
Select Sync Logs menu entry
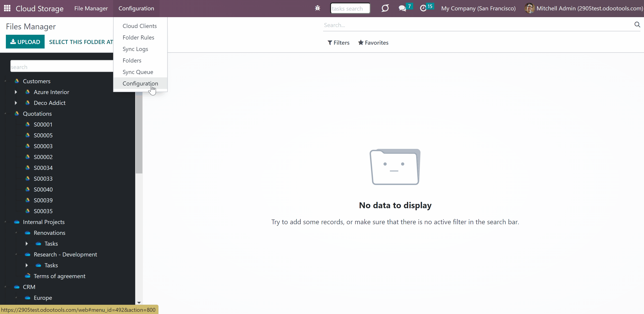point(135,49)
